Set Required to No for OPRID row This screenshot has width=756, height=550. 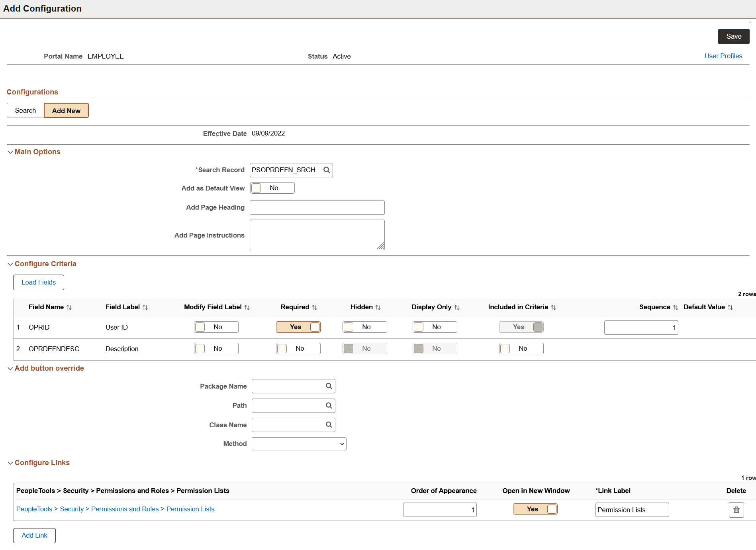(298, 327)
